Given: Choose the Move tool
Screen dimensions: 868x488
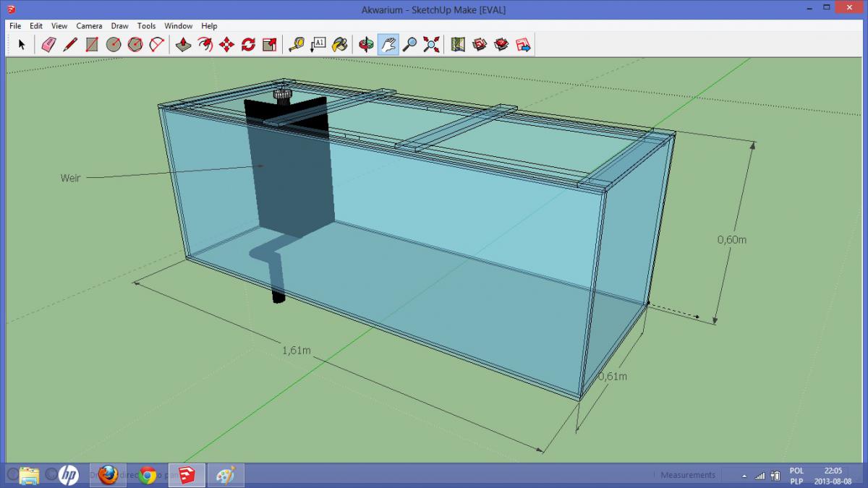Looking at the screenshot, I should (226, 45).
